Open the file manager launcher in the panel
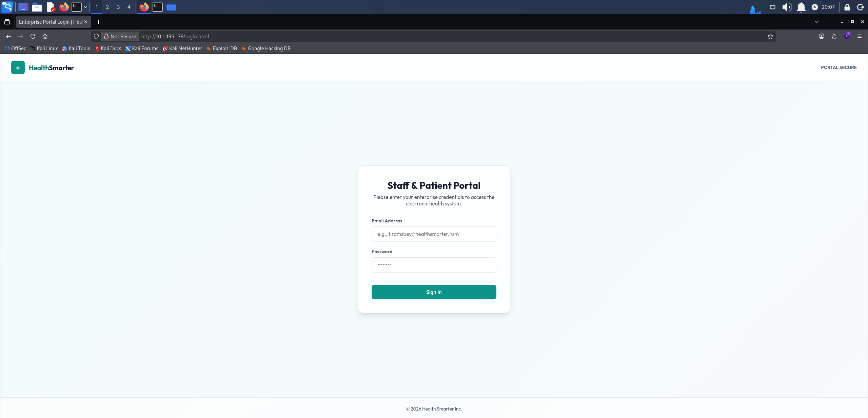This screenshot has width=868, height=418. click(x=37, y=7)
